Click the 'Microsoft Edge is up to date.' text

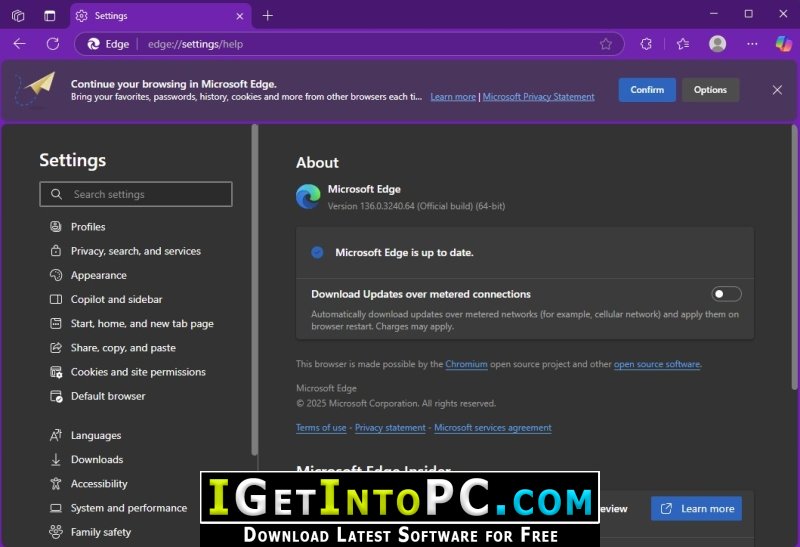[x=404, y=253]
